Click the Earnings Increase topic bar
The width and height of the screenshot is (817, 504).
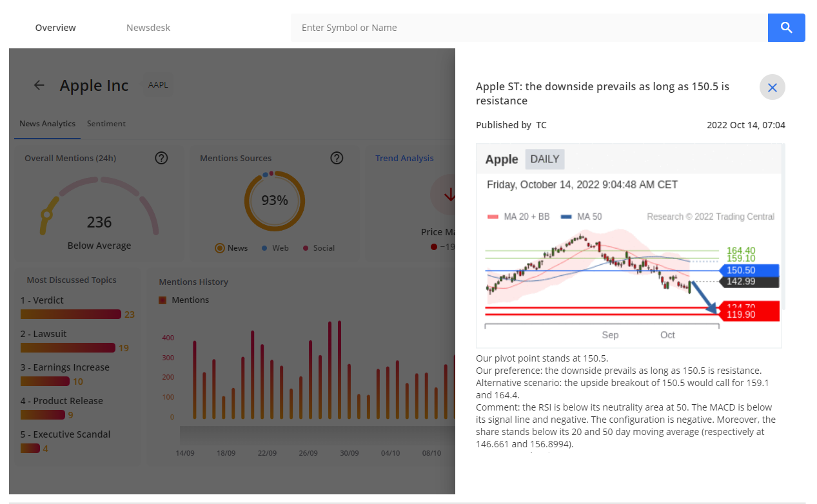click(45, 381)
